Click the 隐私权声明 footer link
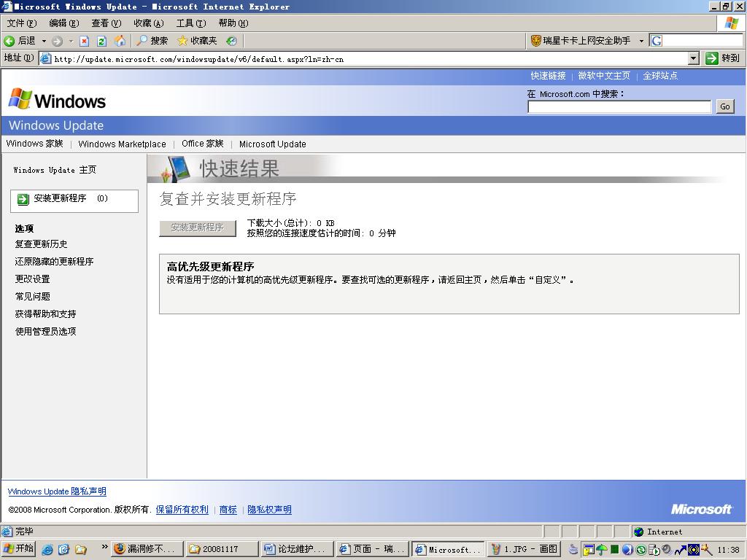The width and height of the screenshot is (747, 560). coord(270,510)
